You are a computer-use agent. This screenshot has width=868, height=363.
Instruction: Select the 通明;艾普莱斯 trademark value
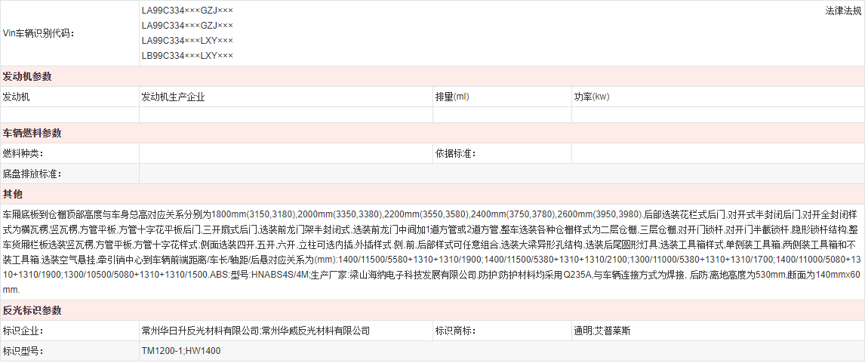603,331
